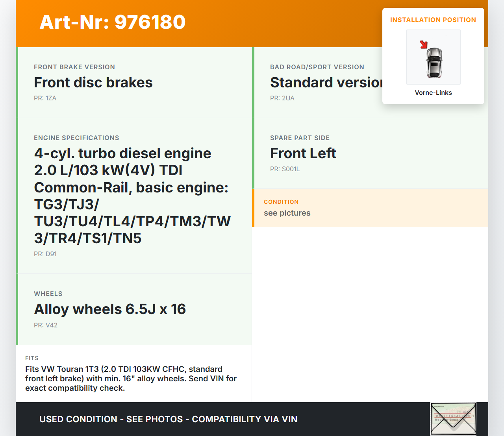Click the INSTALLATION POSITION label
504x436 pixels.
point(433,20)
